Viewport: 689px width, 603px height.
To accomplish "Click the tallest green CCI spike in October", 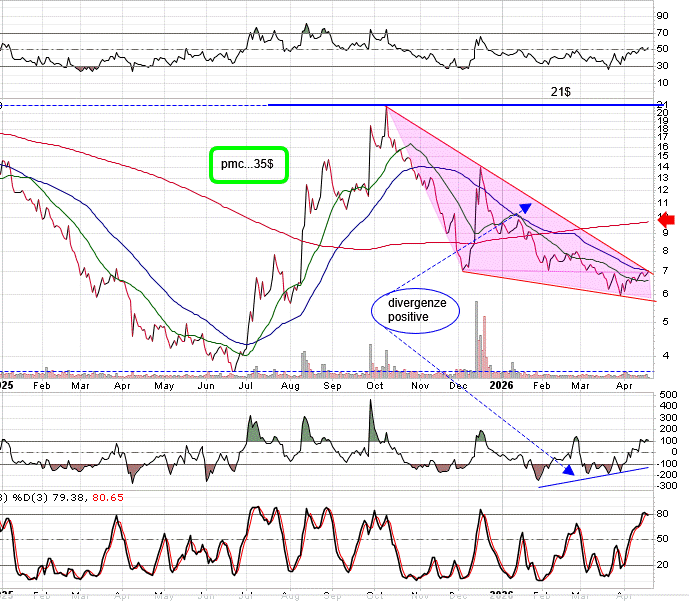I will (373, 418).
